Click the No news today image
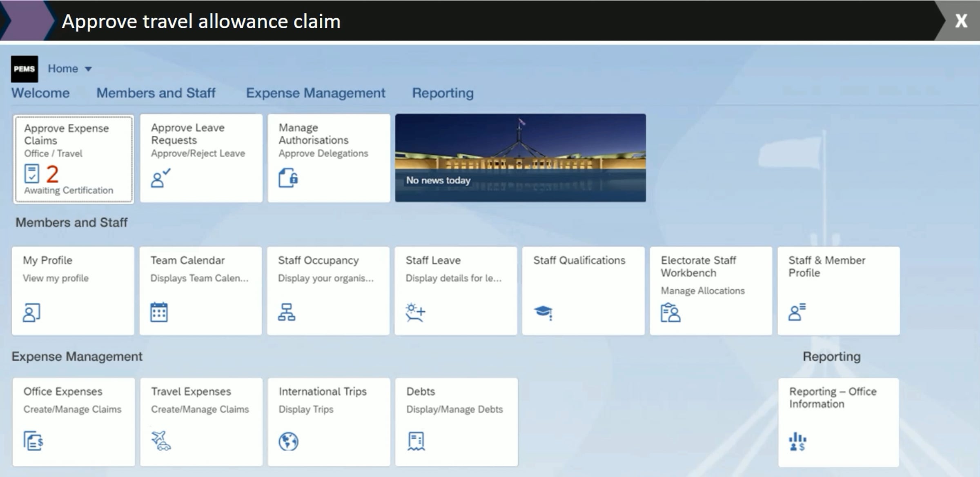980x477 pixels. click(x=520, y=158)
